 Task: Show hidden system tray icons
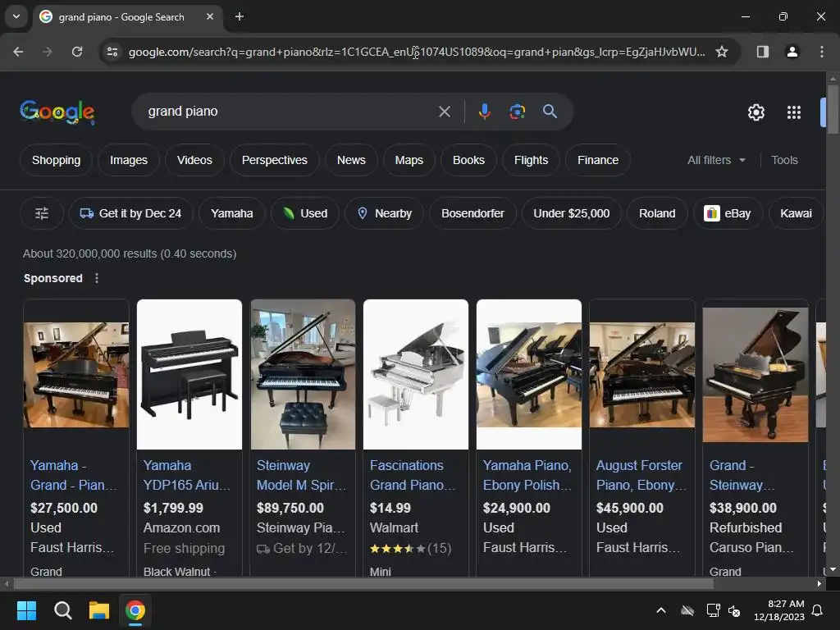[x=661, y=610]
